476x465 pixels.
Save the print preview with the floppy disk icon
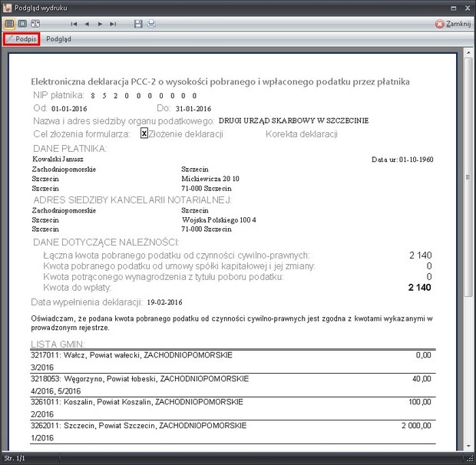click(x=138, y=24)
